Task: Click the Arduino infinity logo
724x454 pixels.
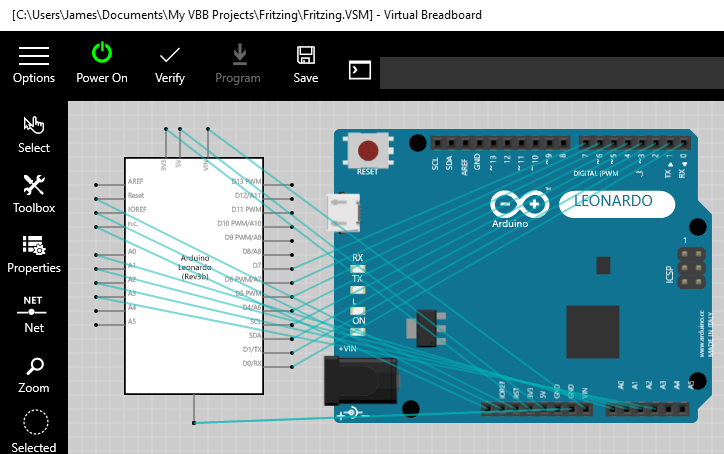Action: click(519, 204)
